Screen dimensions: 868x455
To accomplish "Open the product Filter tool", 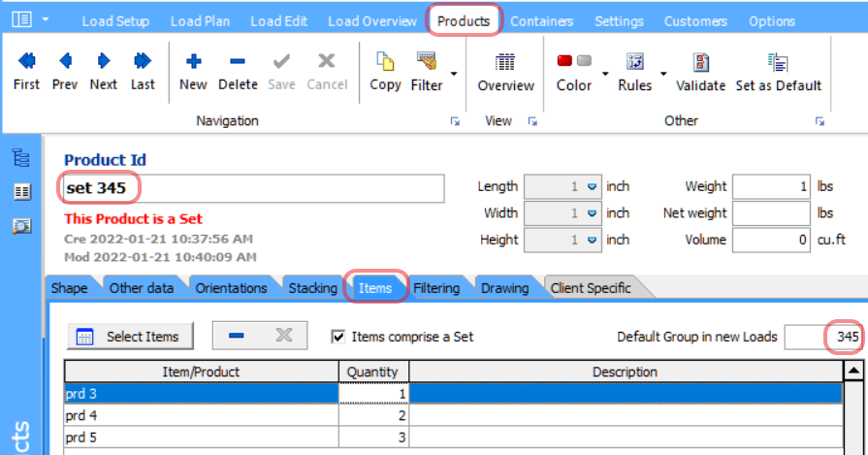I will point(427,71).
